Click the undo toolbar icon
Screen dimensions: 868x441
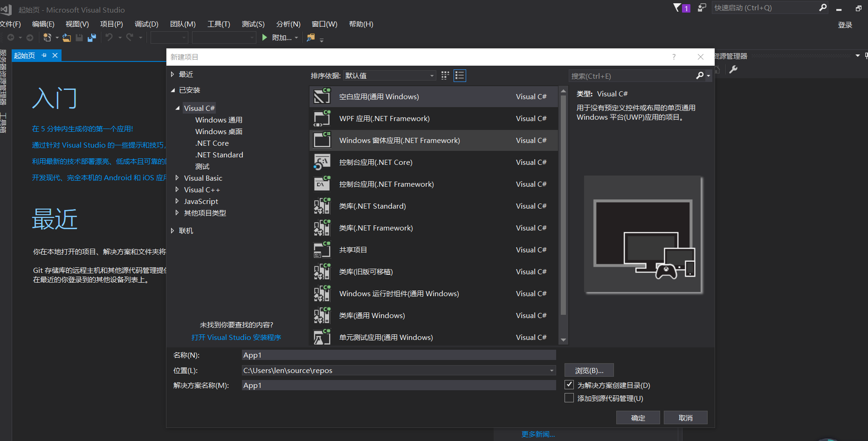(109, 37)
